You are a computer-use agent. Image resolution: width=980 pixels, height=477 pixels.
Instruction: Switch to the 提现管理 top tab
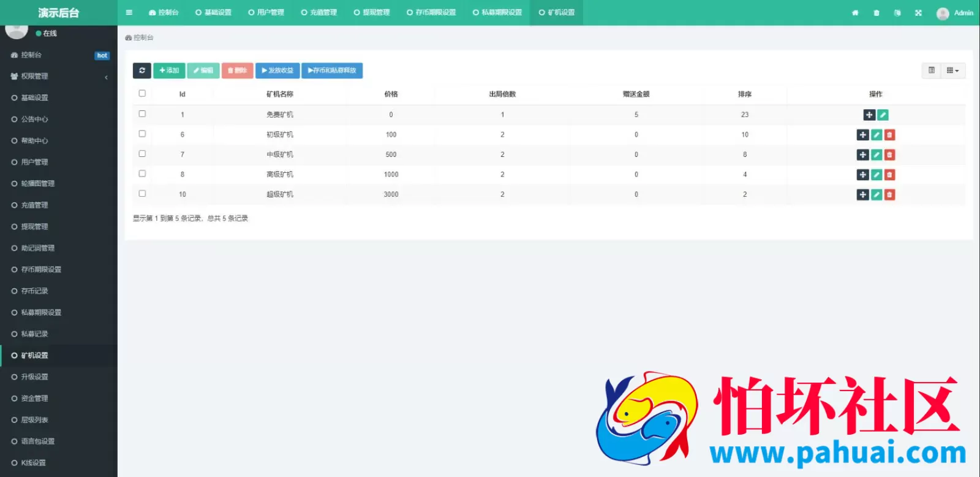(x=372, y=13)
